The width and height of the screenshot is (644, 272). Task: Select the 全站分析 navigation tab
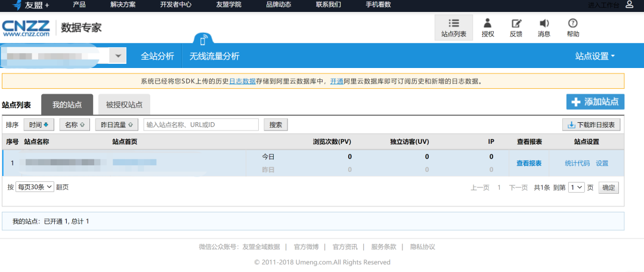pyautogui.click(x=157, y=56)
